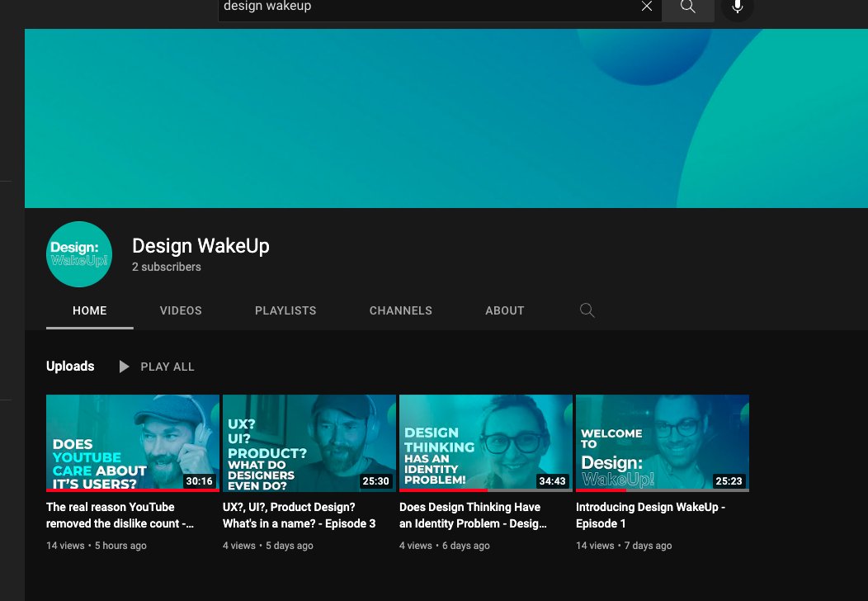Click the 34:43 duration badge
Image resolution: width=868 pixels, height=601 pixels.
pyautogui.click(x=553, y=480)
